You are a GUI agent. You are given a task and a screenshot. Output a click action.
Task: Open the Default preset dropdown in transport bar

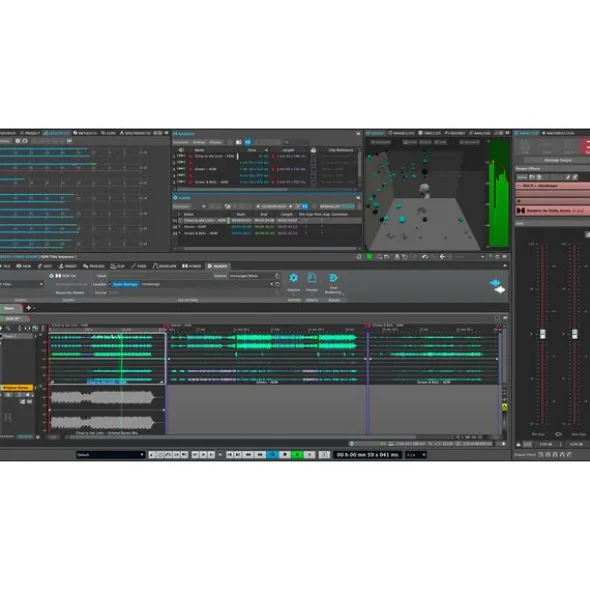(110, 455)
